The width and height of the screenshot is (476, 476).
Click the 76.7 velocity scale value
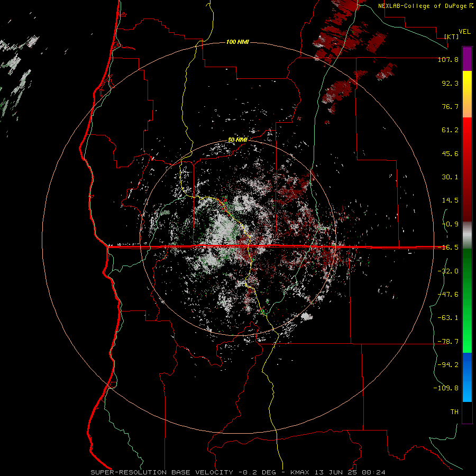pos(450,106)
